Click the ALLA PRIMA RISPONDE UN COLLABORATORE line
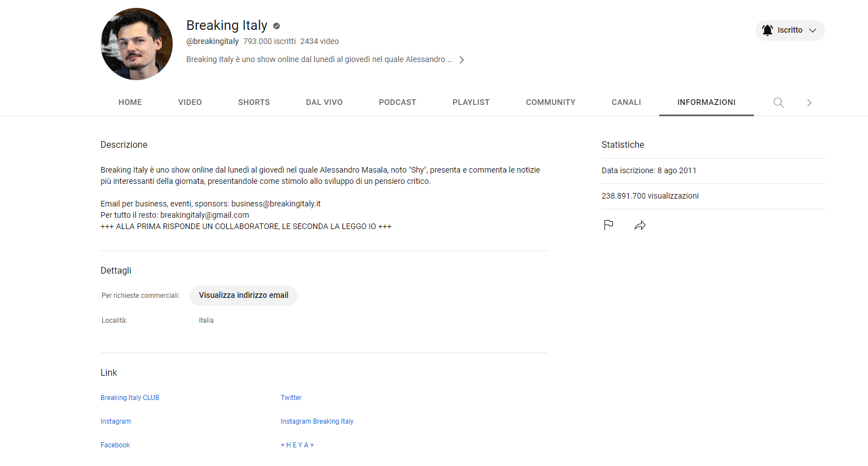 tap(246, 226)
